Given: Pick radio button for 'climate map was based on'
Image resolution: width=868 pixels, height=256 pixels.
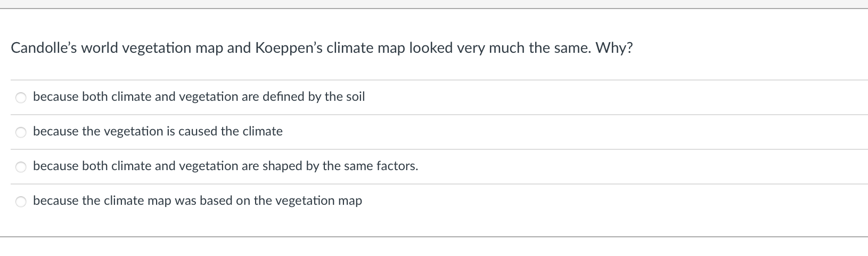Looking at the screenshot, I should click(21, 202).
